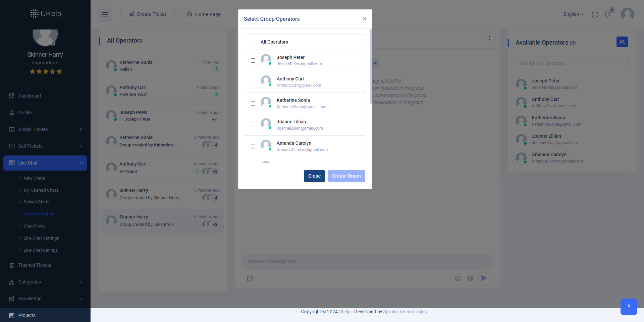The image size is (644, 322).
Task: Toggle fullscreen mode icon
Action: [595, 14]
